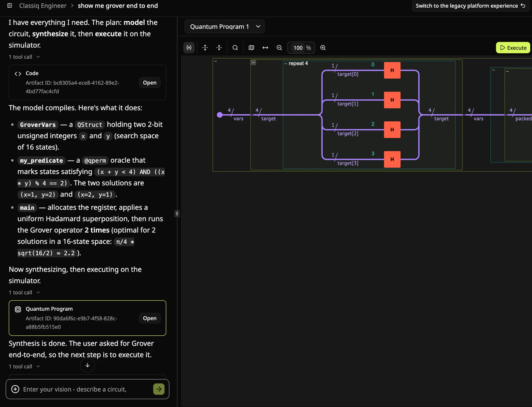Image resolution: width=532 pixels, height=407 pixels.
Task: Click the add attachment plus icon
Action: point(15,389)
